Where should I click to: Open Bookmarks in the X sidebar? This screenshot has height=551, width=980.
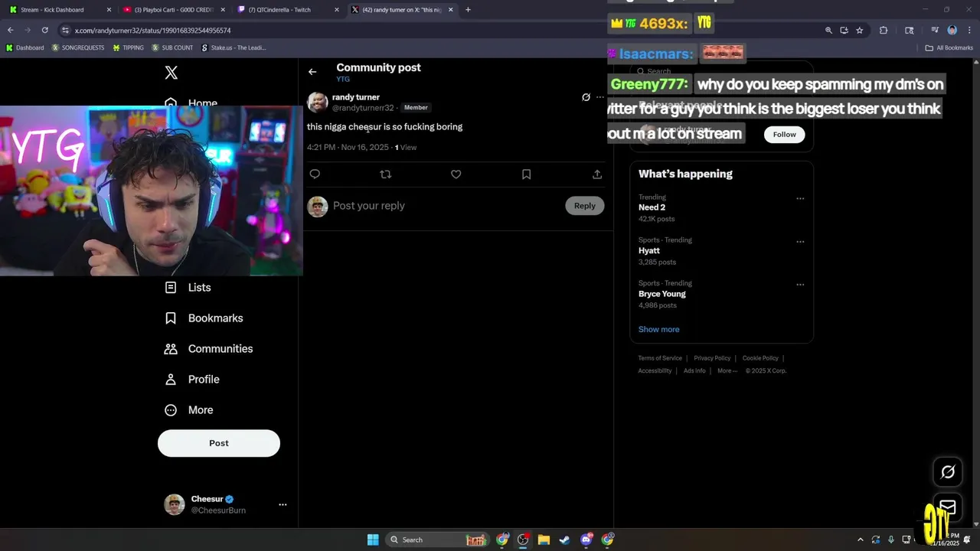[x=204, y=318]
